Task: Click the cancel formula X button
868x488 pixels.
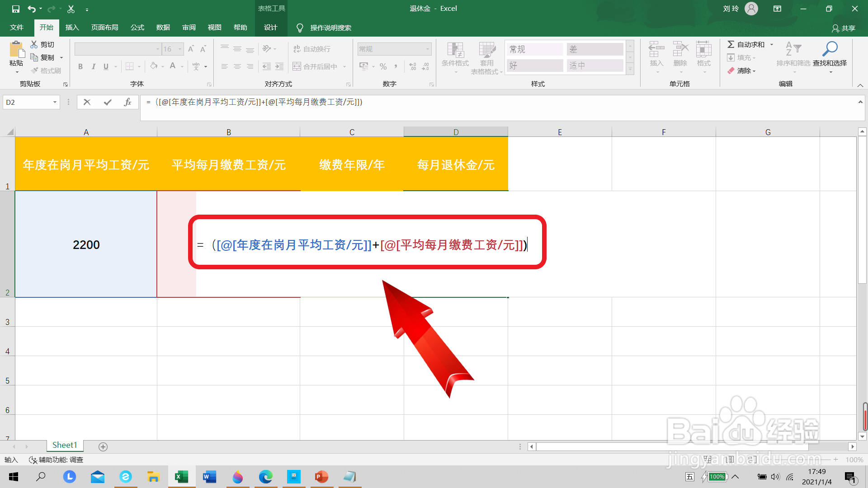Action: click(87, 103)
